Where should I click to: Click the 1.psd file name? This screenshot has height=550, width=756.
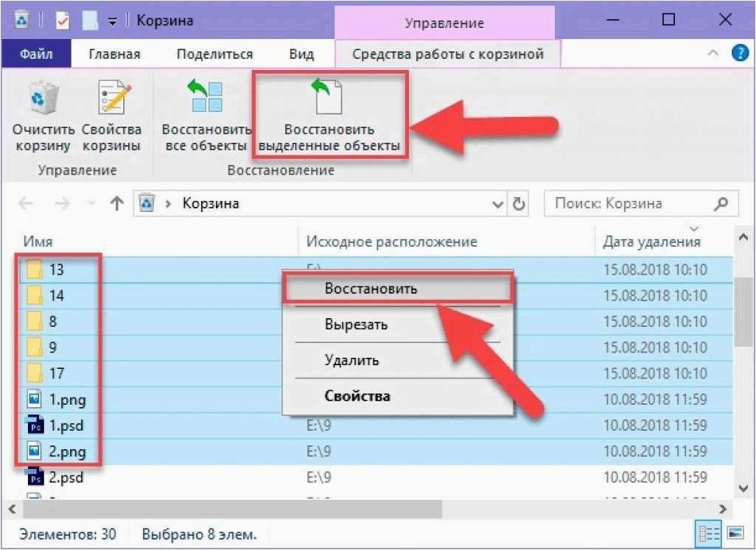pos(66,426)
